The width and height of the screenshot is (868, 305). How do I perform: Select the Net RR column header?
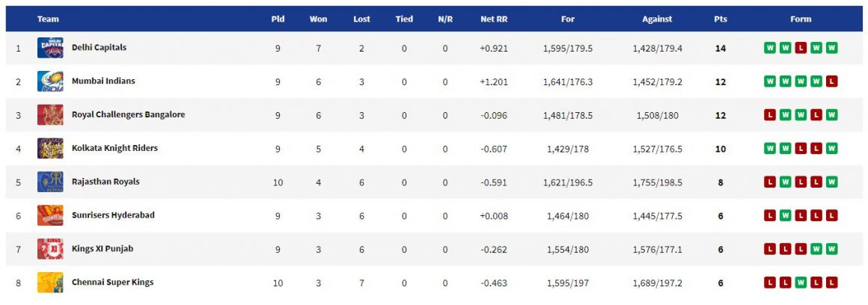494,19
